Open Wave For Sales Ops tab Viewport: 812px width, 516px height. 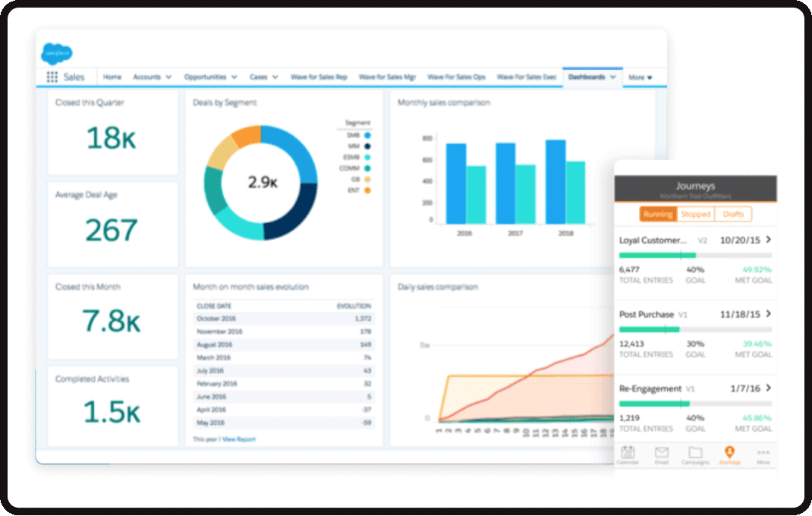pyautogui.click(x=456, y=77)
